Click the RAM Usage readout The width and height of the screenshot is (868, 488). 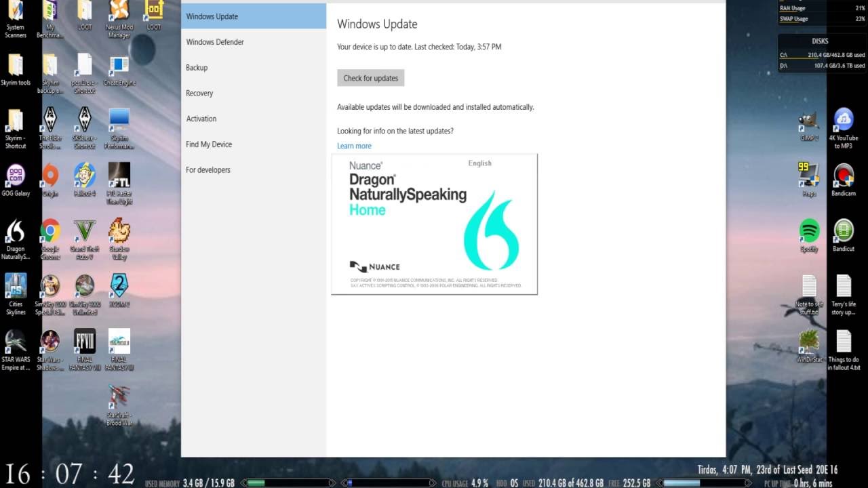pos(822,8)
